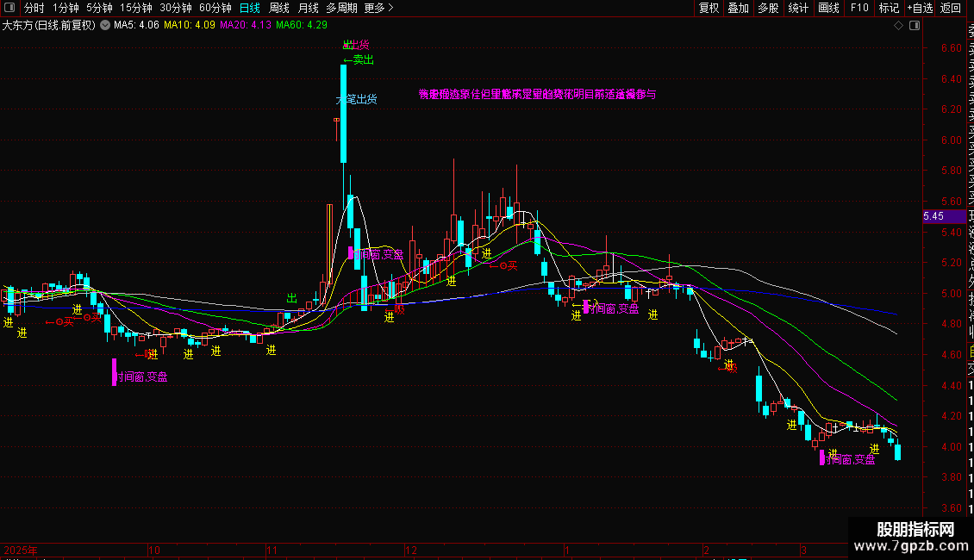Click the diamond icon above the price axis

(899, 25)
